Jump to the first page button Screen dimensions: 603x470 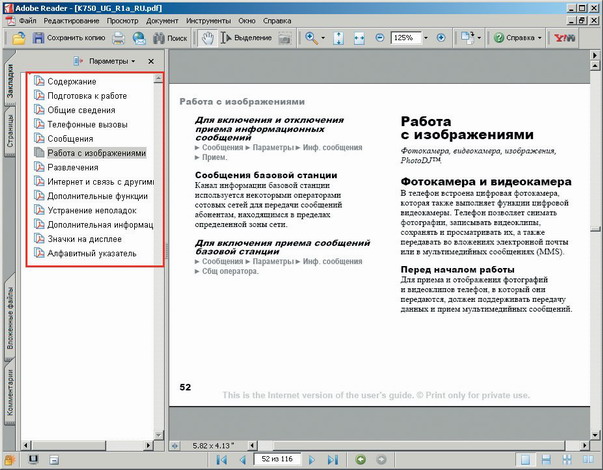click(x=221, y=459)
